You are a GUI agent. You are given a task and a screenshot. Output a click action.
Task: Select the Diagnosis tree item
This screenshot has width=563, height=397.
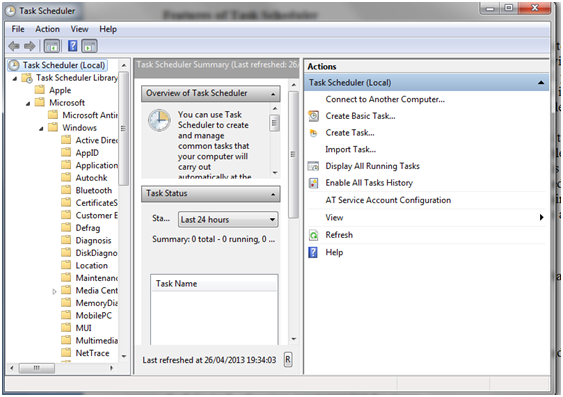(93, 240)
